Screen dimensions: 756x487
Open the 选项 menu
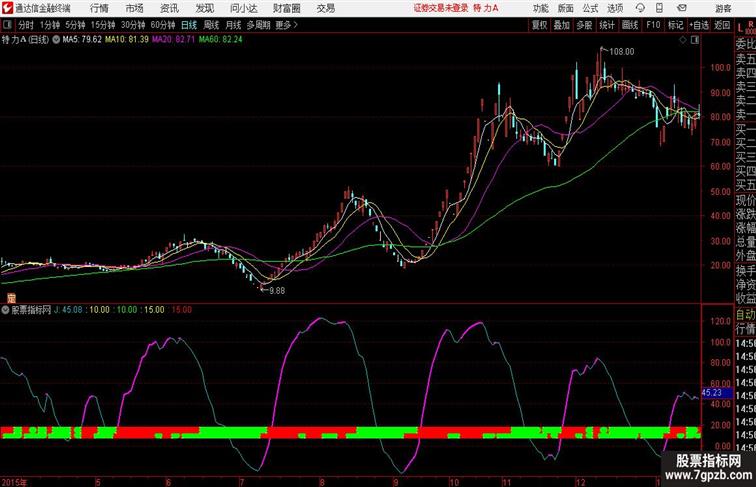coord(615,8)
